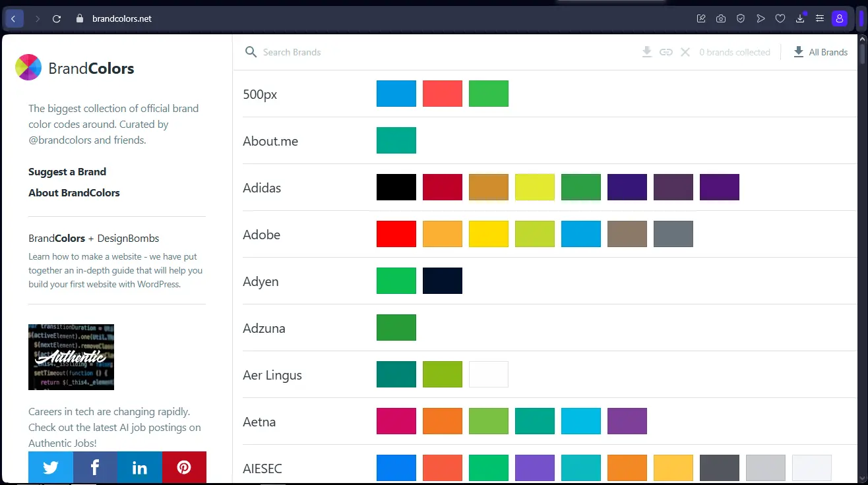
Task: Click the Authentic jobs ad image
Action: click(71, 357)
